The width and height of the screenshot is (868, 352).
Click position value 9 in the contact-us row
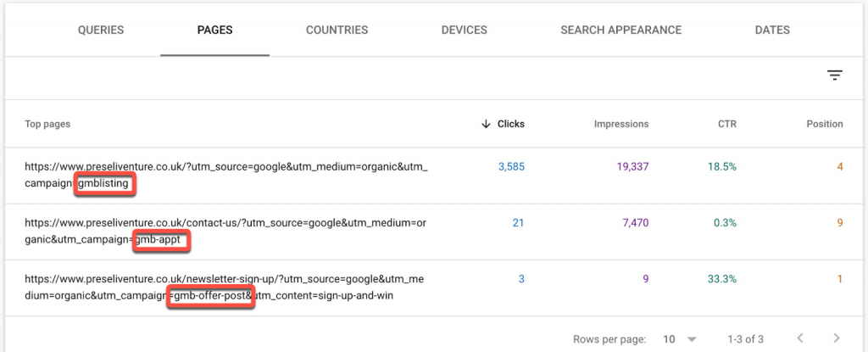[840, 223]
